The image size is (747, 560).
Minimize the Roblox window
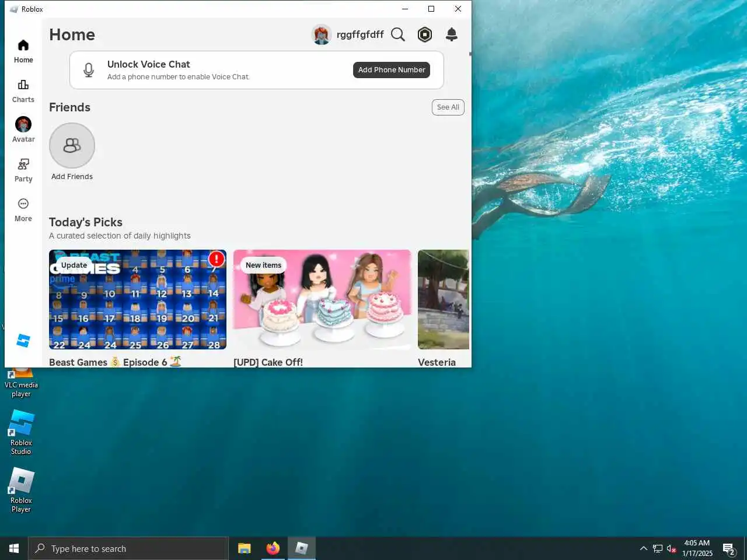tap(405, 9)
